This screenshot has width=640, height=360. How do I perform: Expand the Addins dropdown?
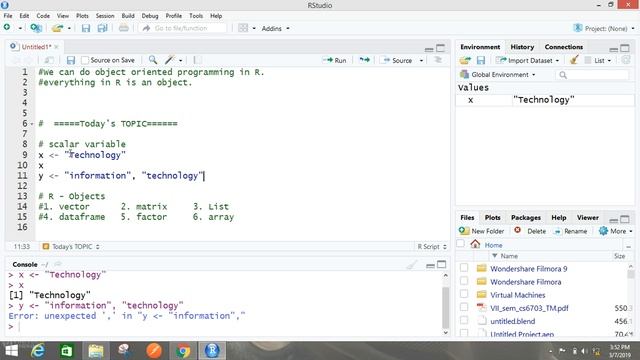pos(276,28)
